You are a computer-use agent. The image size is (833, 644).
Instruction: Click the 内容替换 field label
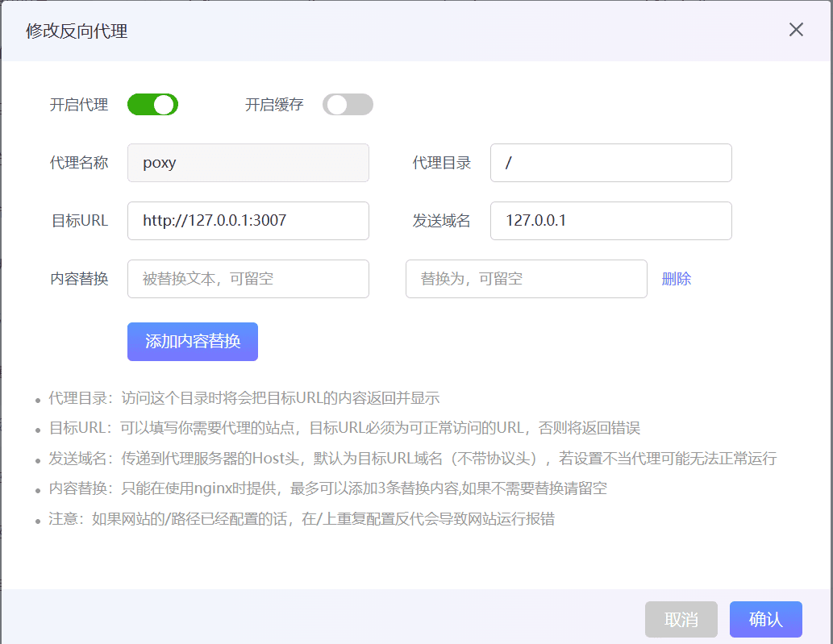[79, 279]
